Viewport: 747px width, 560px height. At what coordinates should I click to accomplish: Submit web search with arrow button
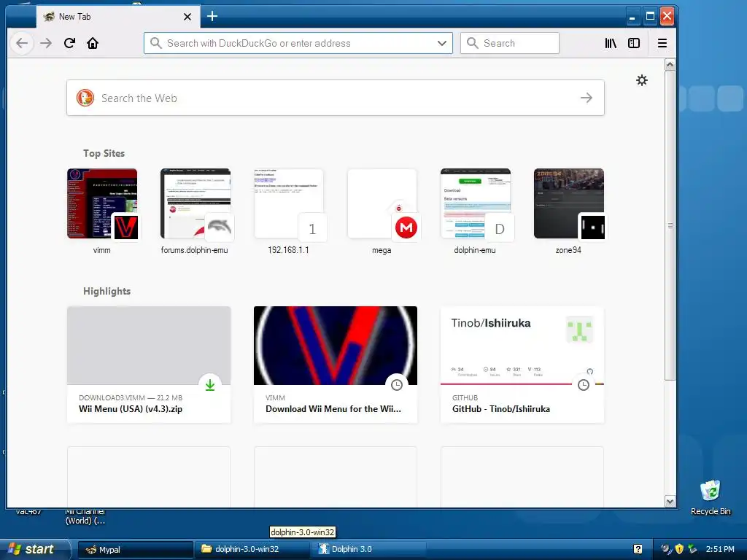click(587, 98)
